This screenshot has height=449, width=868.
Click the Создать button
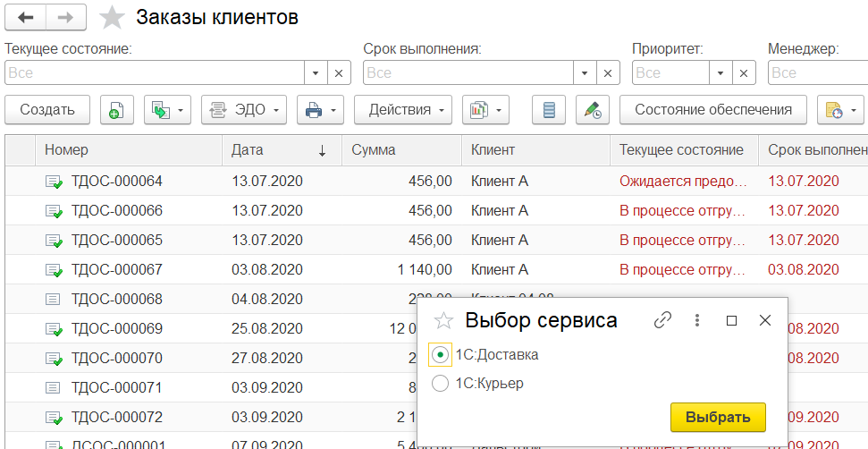47,110
